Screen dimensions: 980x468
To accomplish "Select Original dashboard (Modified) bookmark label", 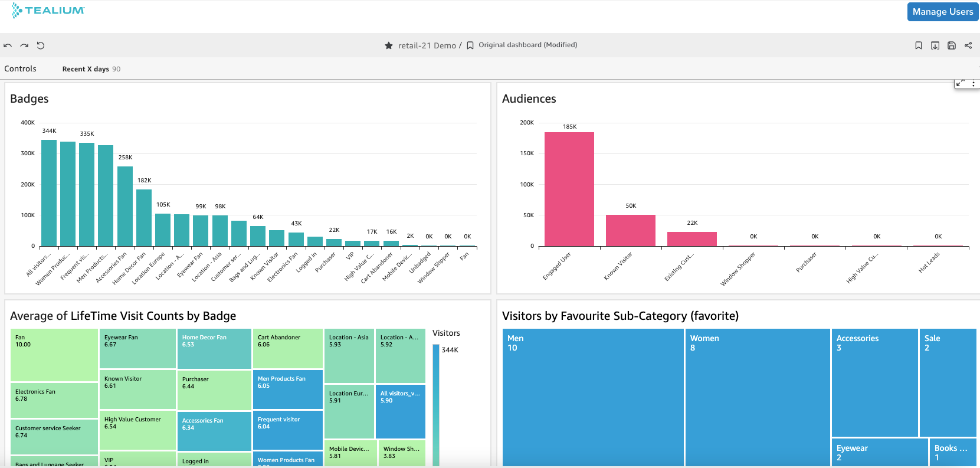I will (x=527, y=45).
